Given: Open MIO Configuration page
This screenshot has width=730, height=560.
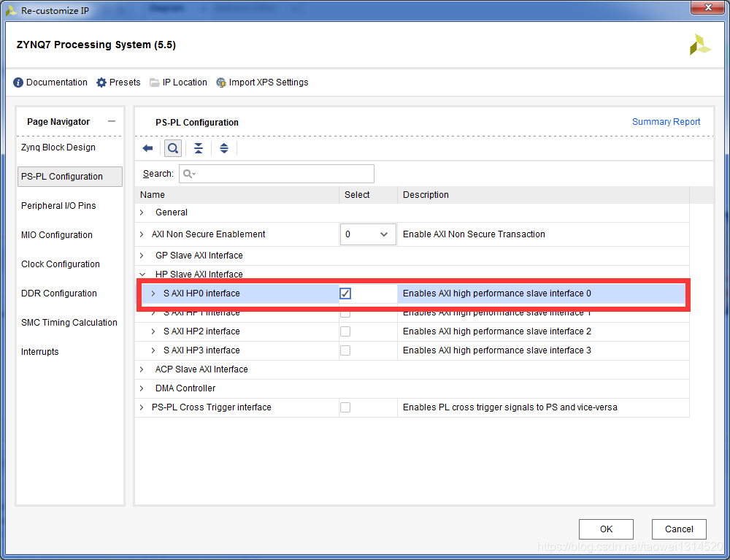Looking at the screenshot, I should 57,235.
